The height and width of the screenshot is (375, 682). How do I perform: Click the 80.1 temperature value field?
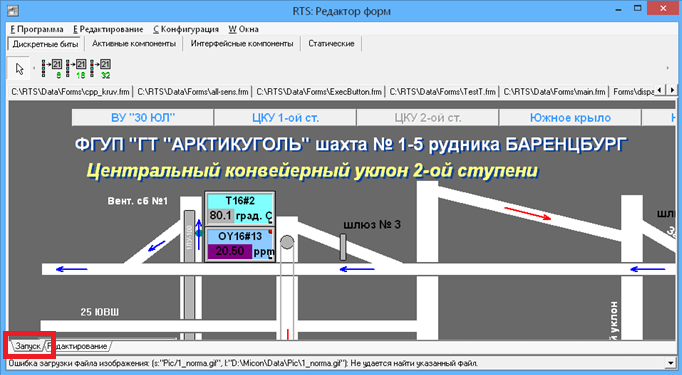point(221,216)
